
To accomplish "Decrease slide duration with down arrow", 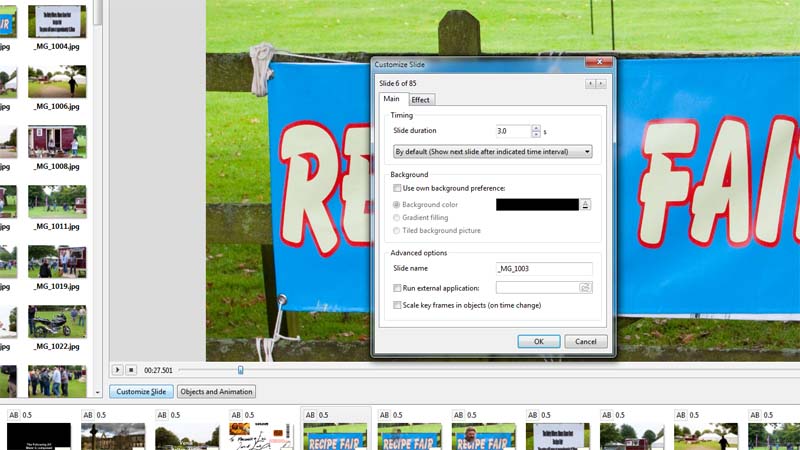I will click(535, 135).
